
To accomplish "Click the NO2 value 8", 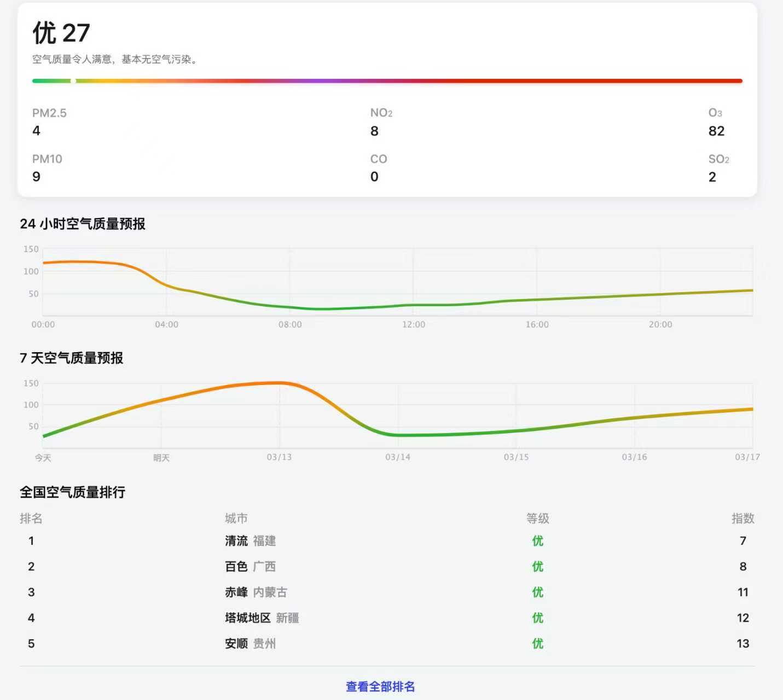I will (374, 131).
